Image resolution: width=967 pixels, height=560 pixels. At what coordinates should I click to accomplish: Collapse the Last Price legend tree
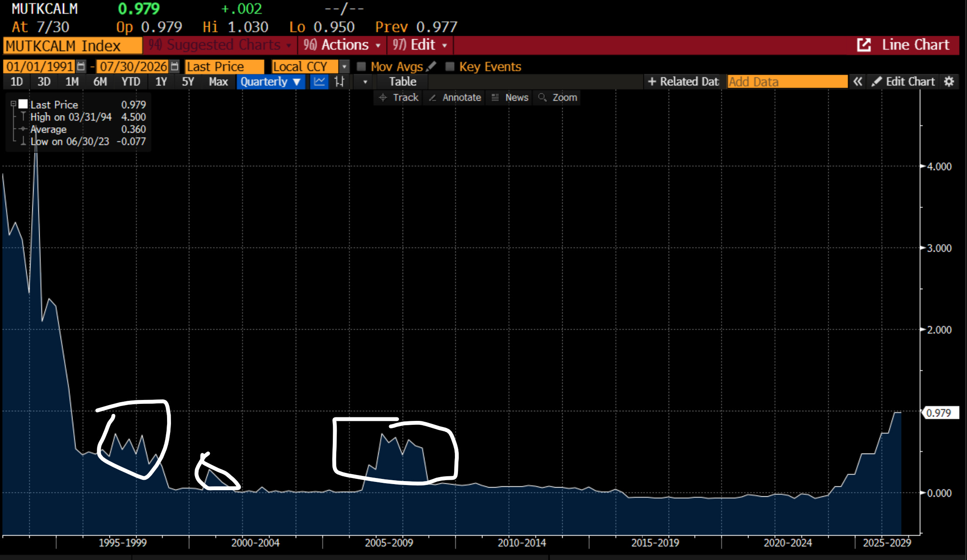pyautogui.click(x=13, y=104)
